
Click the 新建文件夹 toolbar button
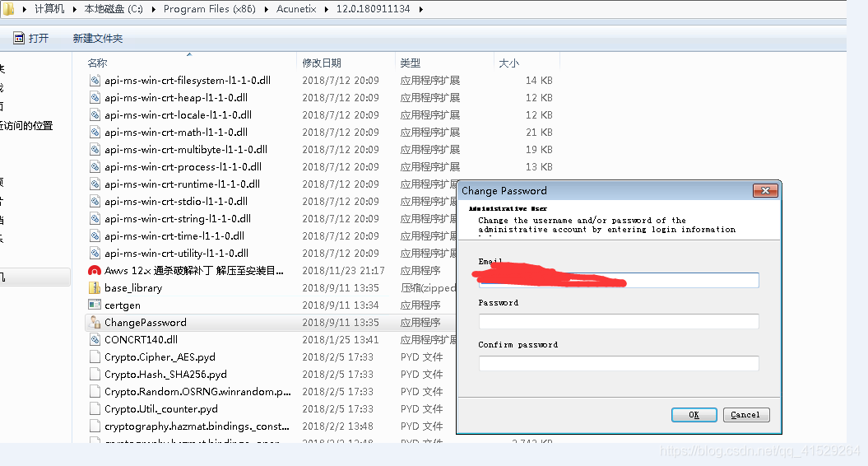98,38
